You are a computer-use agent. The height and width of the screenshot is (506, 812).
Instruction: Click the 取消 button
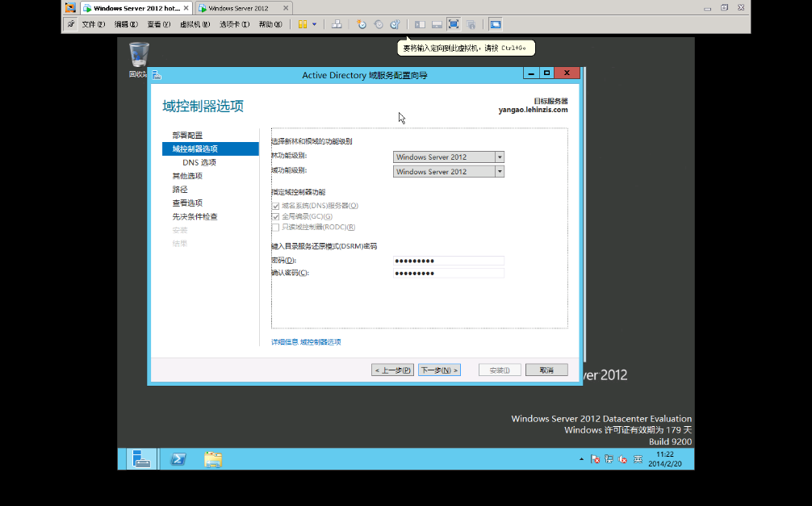coord(546,370)
